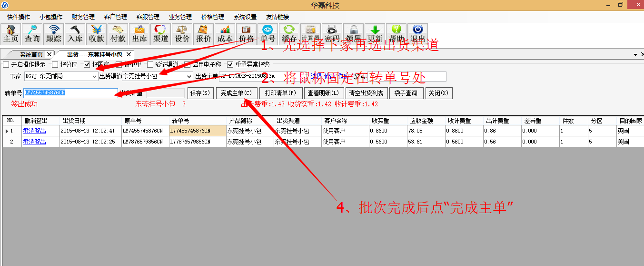This screenshot has height=266, width=644.
Task: Open the 跟踪 tracking tool
Action: [x=54, y=34]
